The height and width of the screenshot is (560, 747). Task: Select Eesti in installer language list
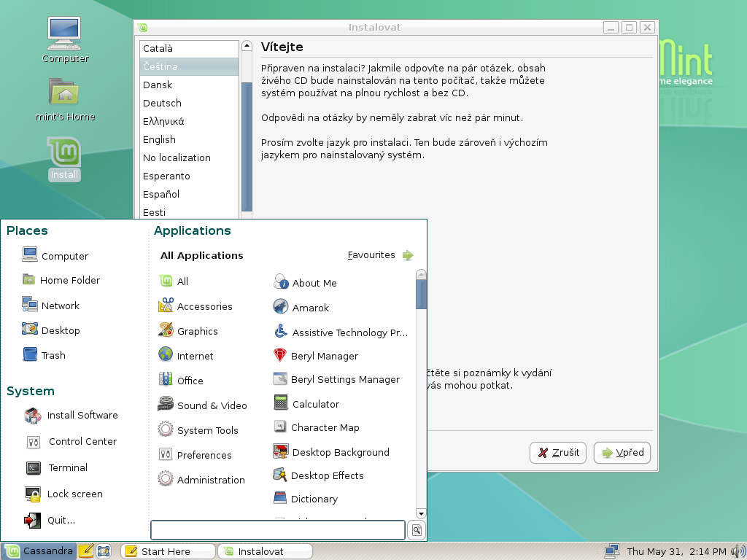click(x=189, y=212)
